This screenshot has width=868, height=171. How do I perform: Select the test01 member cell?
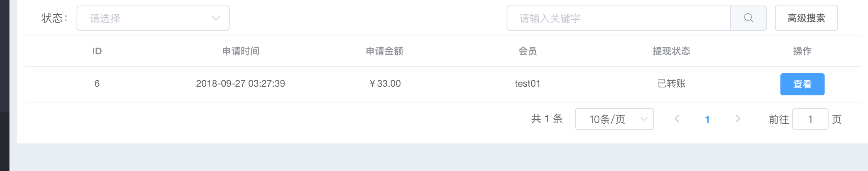528,84
